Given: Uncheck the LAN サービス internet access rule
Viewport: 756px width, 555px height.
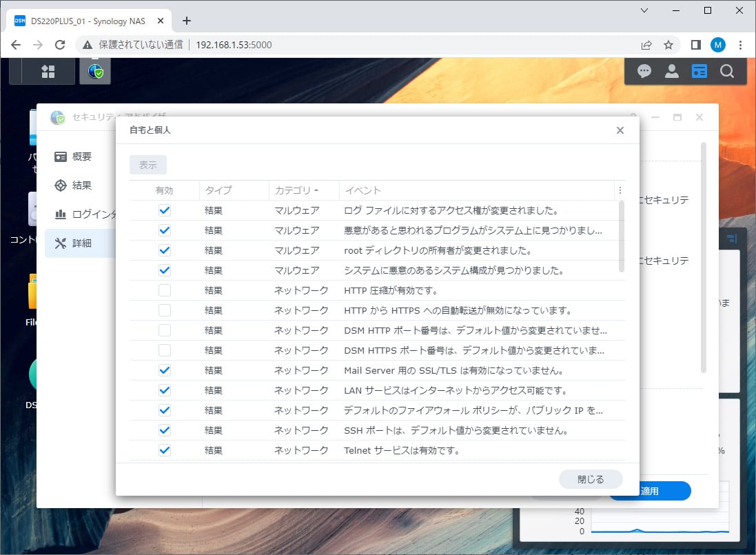Looking at the screenshot, I should (165, 390).
